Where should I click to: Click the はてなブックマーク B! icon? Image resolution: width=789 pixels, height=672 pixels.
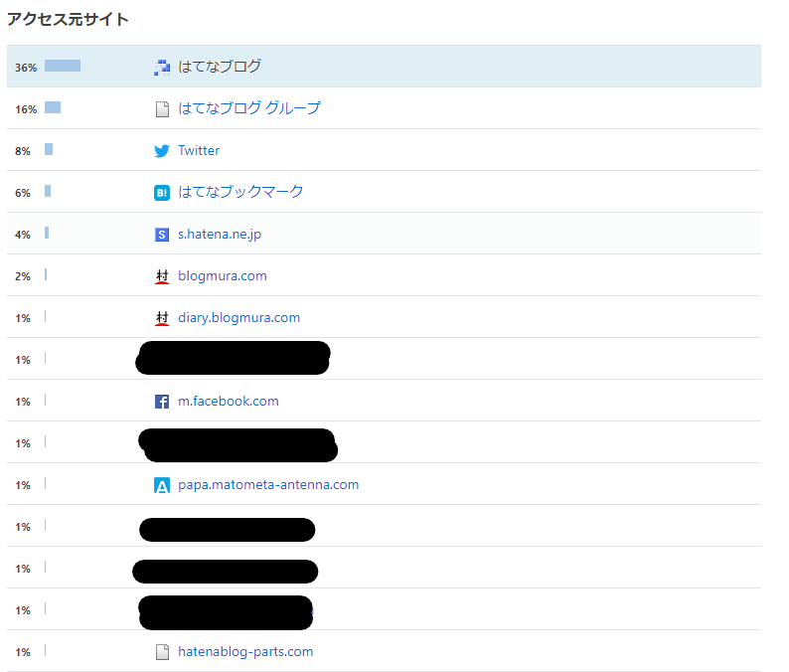(162, 192)
